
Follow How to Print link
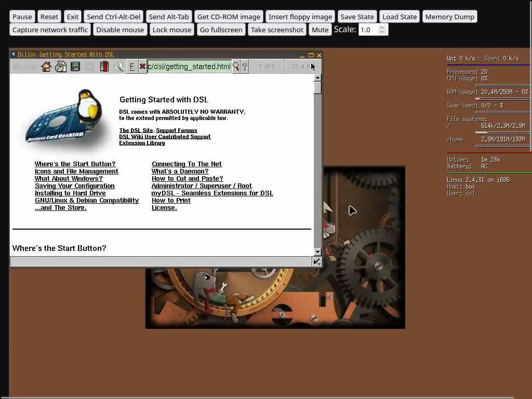coord(171,201)
